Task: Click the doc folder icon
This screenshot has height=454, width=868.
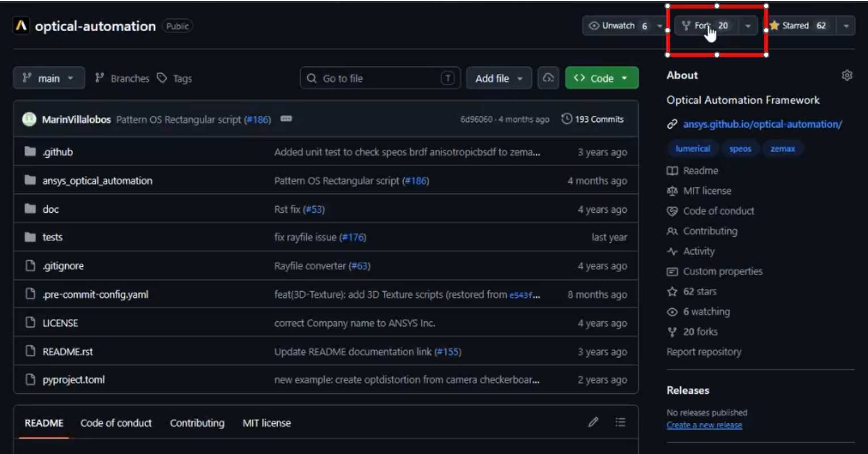Action: 31,209
